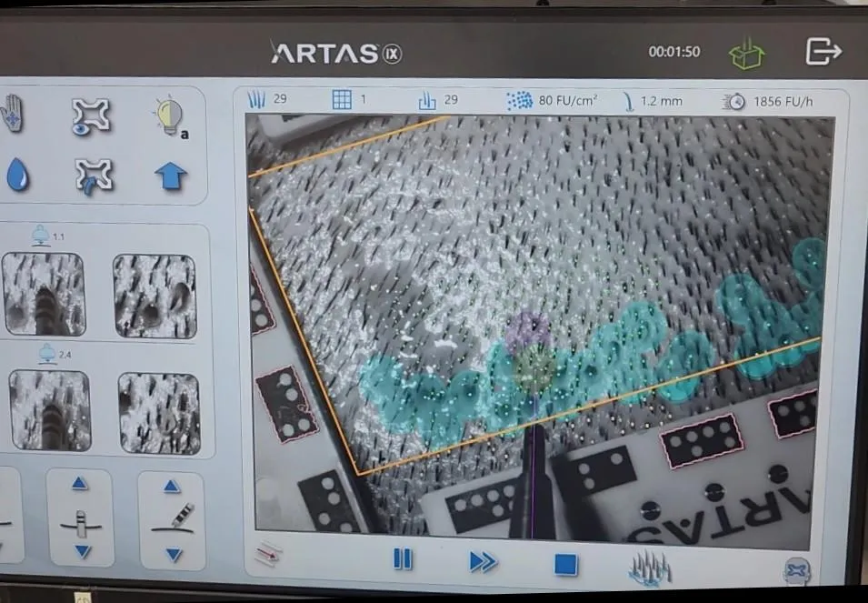Tap the blue water drop icon
This screenshot has height=603, width=868.
coord(17,175)
